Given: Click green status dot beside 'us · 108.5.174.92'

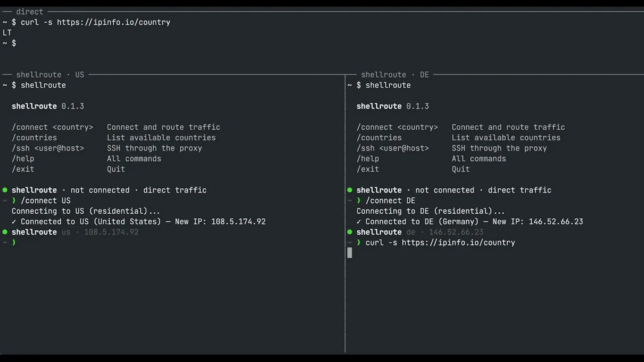Looking at the screenshot, I should (5, 232).
